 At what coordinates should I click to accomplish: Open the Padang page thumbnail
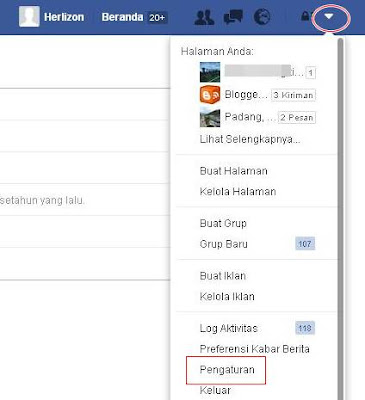[x=210, y=117]
